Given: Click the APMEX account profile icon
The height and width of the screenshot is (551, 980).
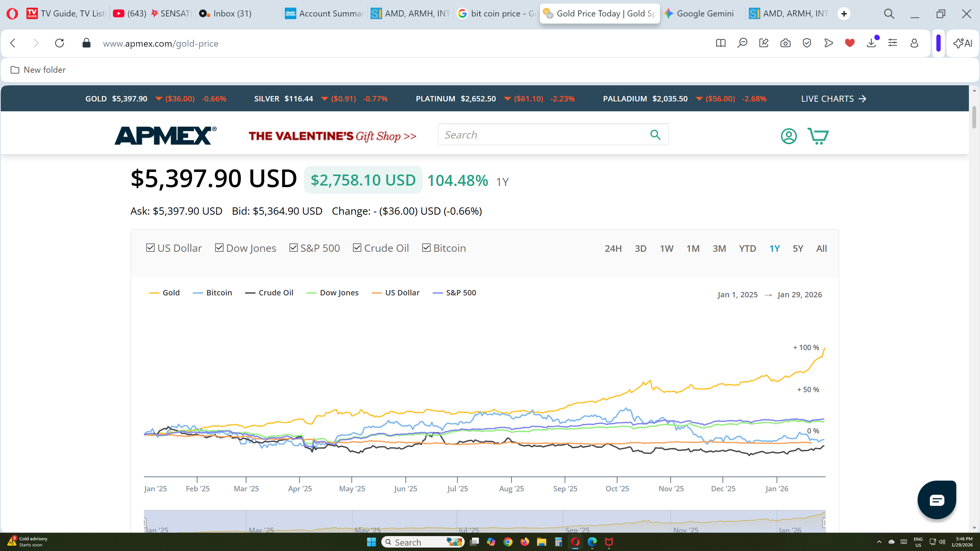Looking at the screenshot, I should tap(789, 136).
